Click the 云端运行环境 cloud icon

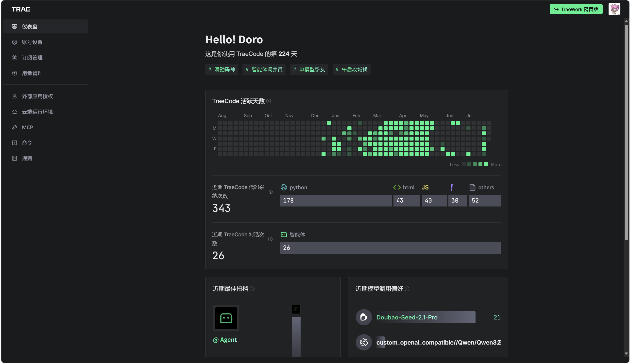(15, 111)
